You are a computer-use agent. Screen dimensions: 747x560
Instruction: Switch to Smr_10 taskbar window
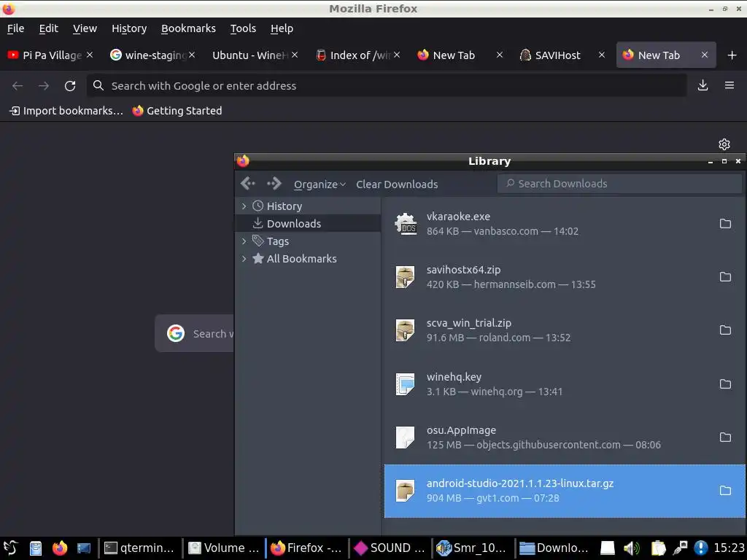coord(472,548)
